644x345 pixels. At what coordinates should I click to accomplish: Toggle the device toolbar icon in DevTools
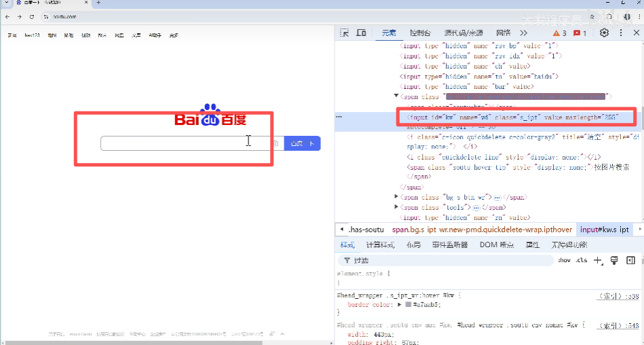[x=361, y=33]
